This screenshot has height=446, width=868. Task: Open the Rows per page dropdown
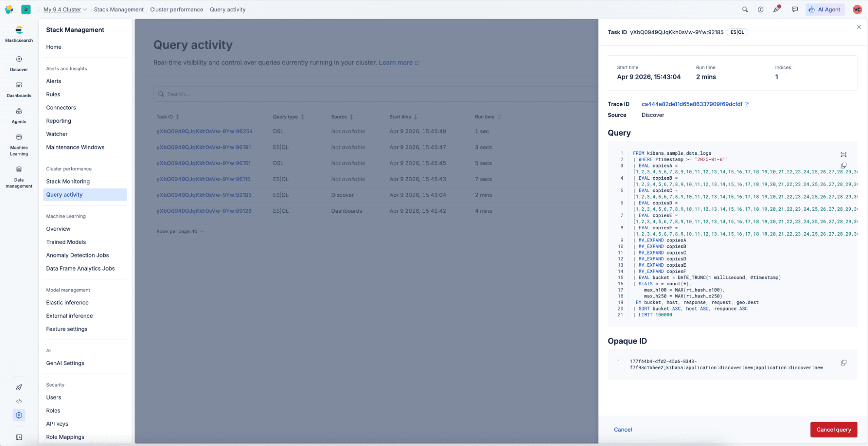tap(180, 231)
